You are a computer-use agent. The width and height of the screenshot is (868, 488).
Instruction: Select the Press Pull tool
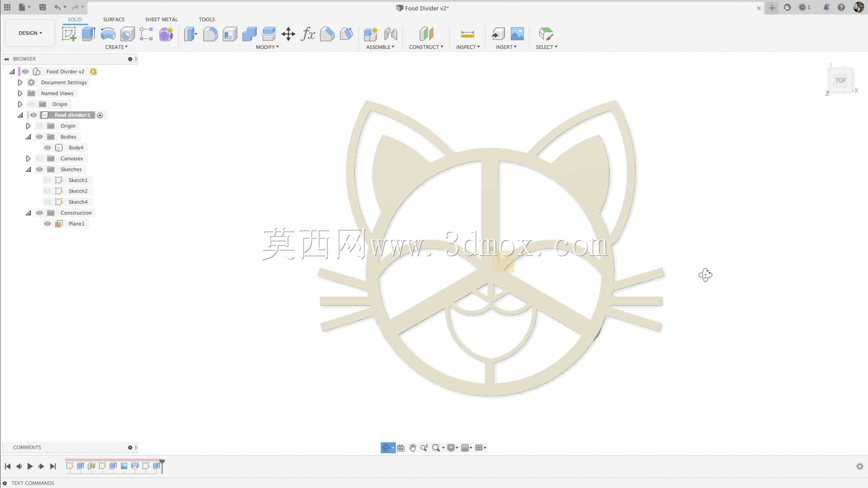pyautogui.click(x=191, y=34)
